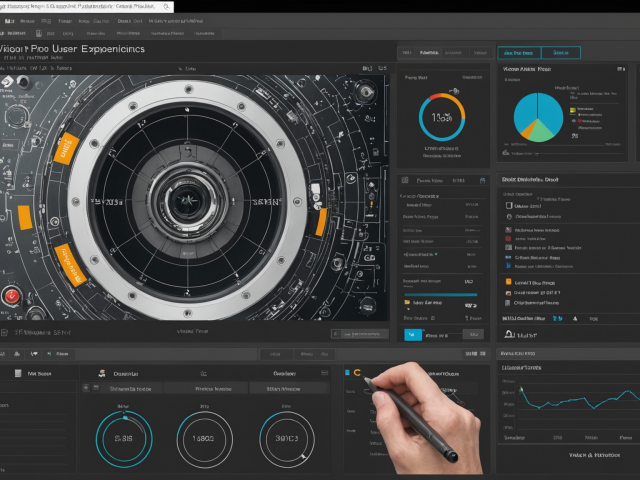Click the person icon in bottom panel header
The width and height of the screenshot is (640, 480).
click(101, 373)
